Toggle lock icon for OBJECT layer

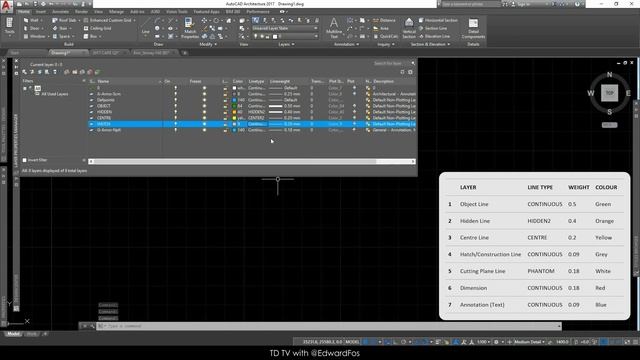pos(225,106)
